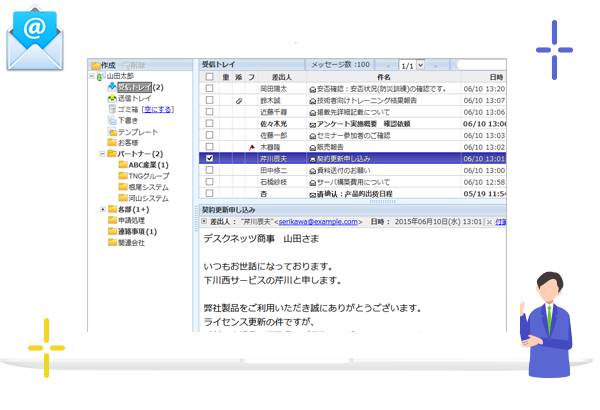Click red flag icon on 木藤隆 row

[x=251, y=145]
